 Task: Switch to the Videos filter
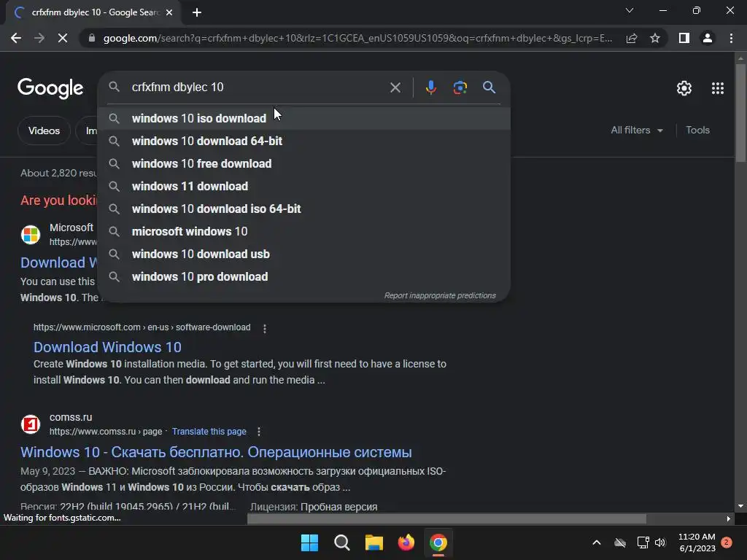pyautogui.click(x=44, y=131)
